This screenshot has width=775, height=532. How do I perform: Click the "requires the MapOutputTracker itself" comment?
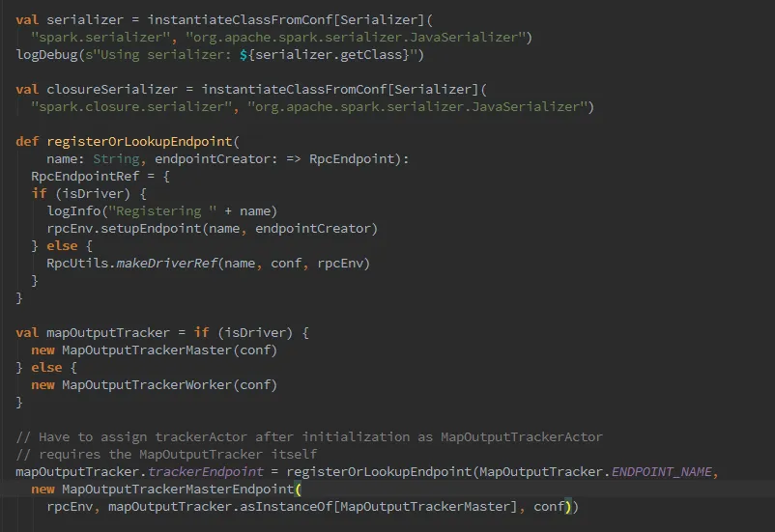tap(166, 455)
